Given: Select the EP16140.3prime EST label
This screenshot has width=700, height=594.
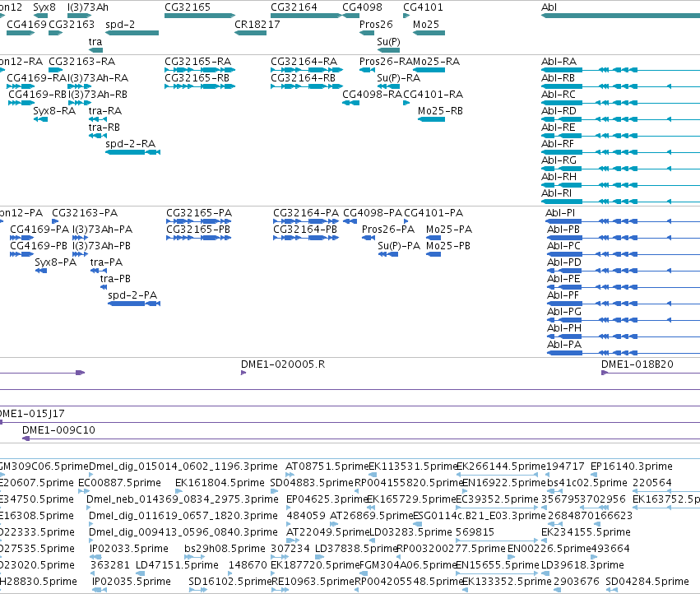Looking at the screenshot, I should coord(631,466).
